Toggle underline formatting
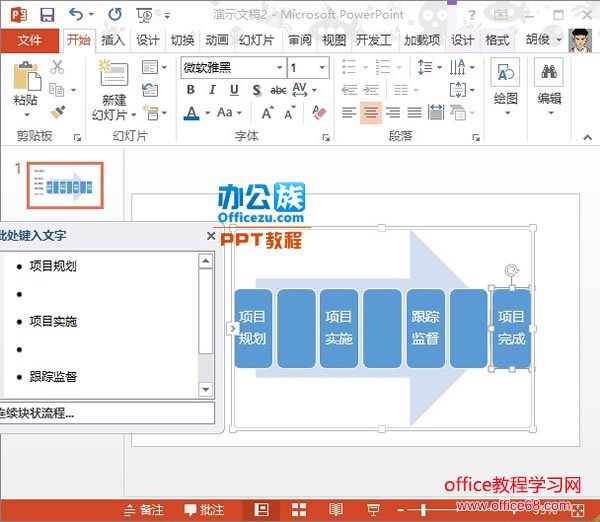This screenshot has height=522, width=600. coord(234,90)
